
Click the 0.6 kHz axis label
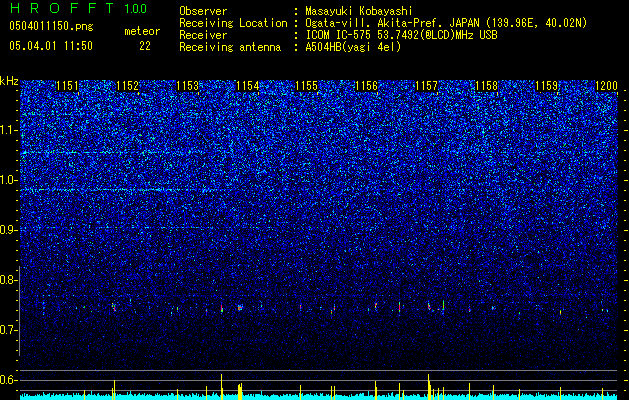[x=8, y=380]
